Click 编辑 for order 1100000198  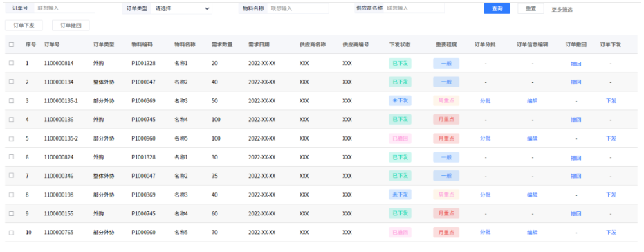(533, 195)
